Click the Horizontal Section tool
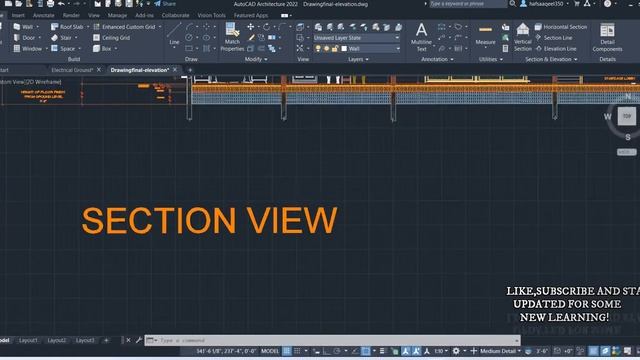Image resolution: width=640 pixels, height=360 pixels. pos(561,27)
